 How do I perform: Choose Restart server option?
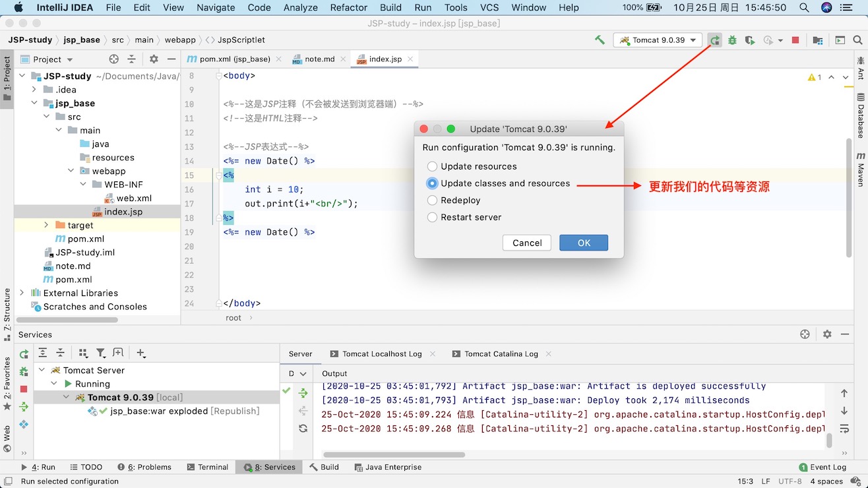coord(464,217)
